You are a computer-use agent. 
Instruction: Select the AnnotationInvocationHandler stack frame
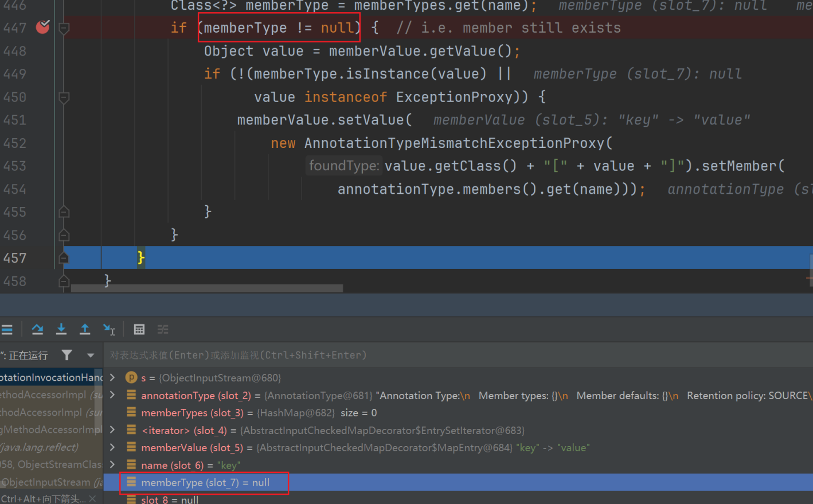tap(51, 377)
